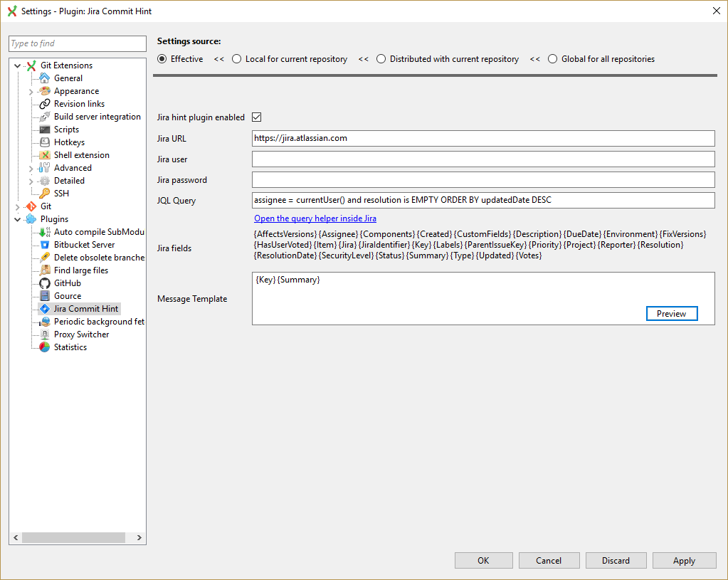This screenshot has height=580, width=728.
Task: Click the Build server integration icon
Action: [45, 117]
